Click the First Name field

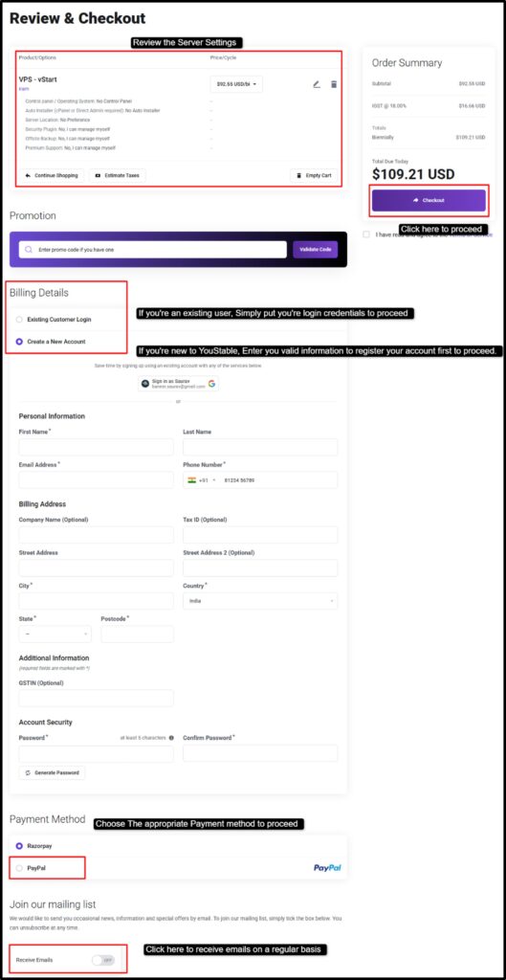[97, 447]
